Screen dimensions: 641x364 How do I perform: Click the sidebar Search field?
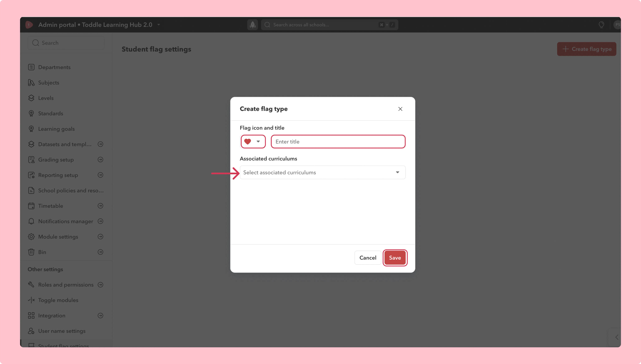[66, 43]
